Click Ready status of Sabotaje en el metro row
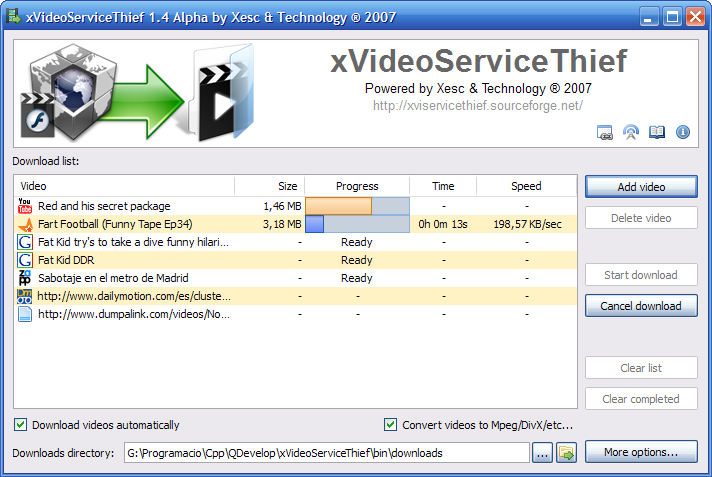Image resolution: width=712 pixels, height=477 pixels. pos(357,278)
